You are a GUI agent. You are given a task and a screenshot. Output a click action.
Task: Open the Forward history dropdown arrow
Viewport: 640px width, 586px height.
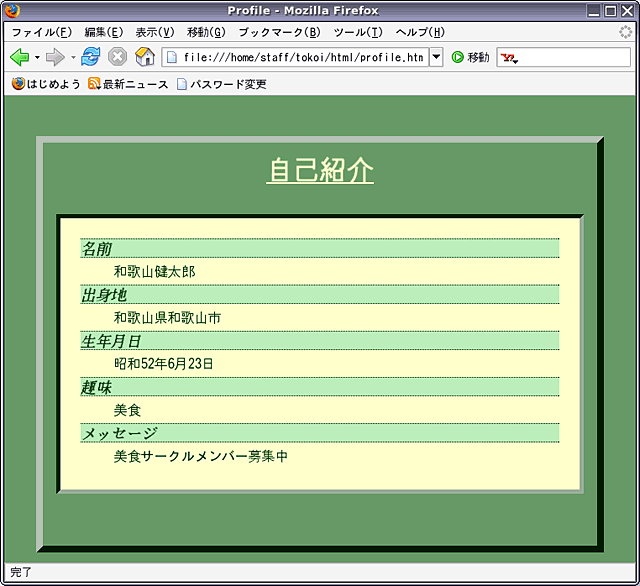(x=73, y=57)
